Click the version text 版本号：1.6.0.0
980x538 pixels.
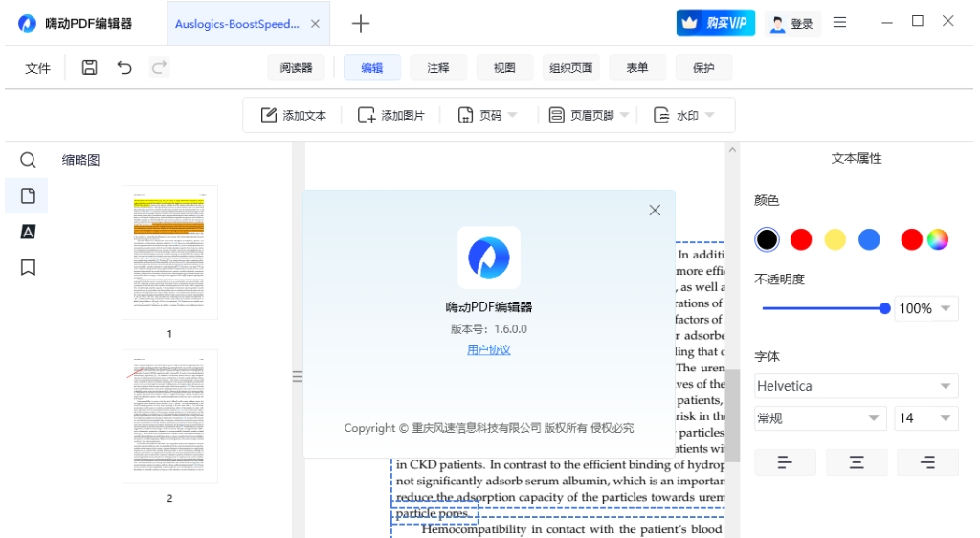click(489, 329)
